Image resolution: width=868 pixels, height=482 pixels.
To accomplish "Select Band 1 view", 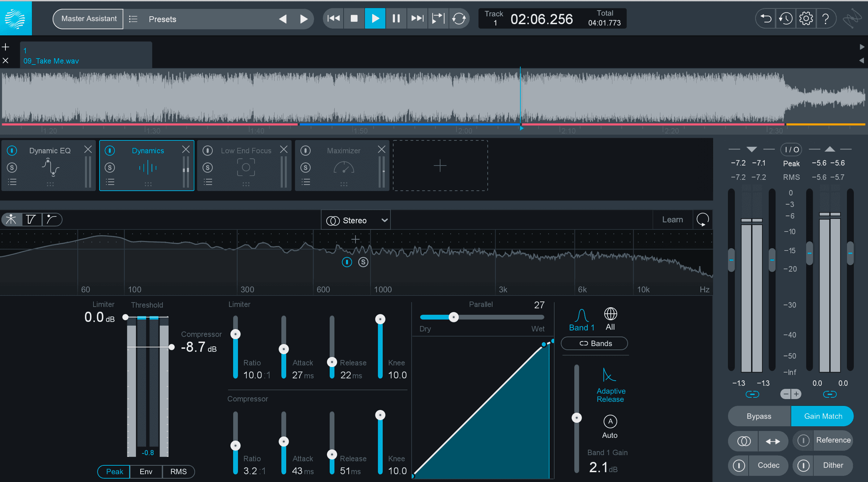I will pos(582,320).
